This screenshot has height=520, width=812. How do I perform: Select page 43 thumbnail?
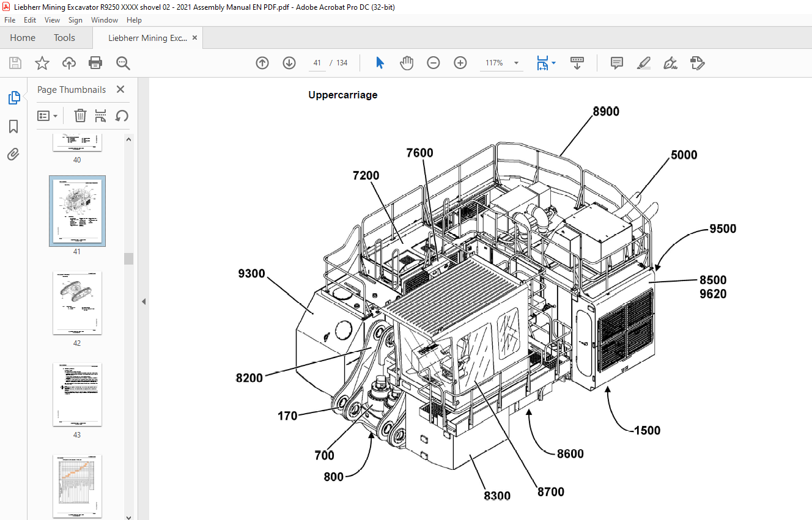[x=77, y=394]
